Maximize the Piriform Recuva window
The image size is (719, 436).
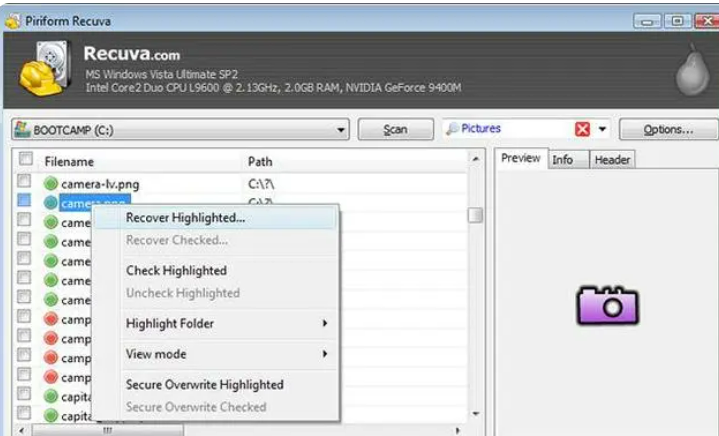pos(677,21)
